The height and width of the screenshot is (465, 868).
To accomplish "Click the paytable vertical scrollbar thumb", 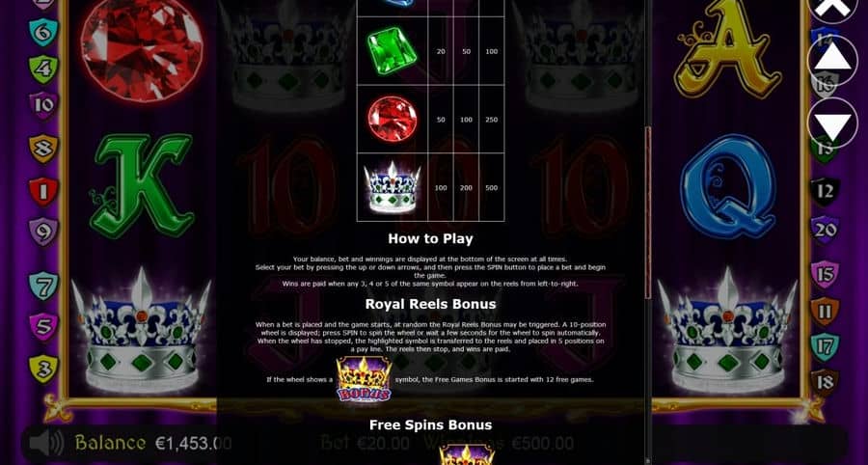I will (x=648, y=212).
